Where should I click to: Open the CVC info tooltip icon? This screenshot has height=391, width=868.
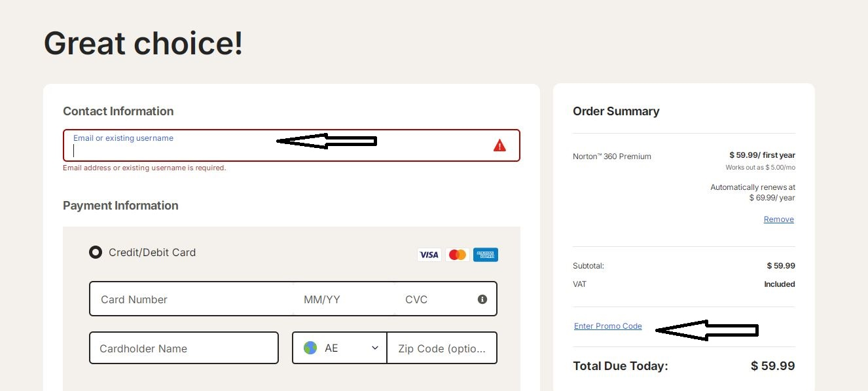coord(482,299)
